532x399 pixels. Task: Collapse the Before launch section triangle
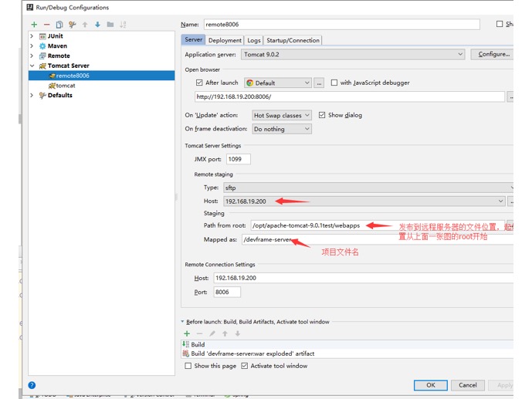click(182, 321)
